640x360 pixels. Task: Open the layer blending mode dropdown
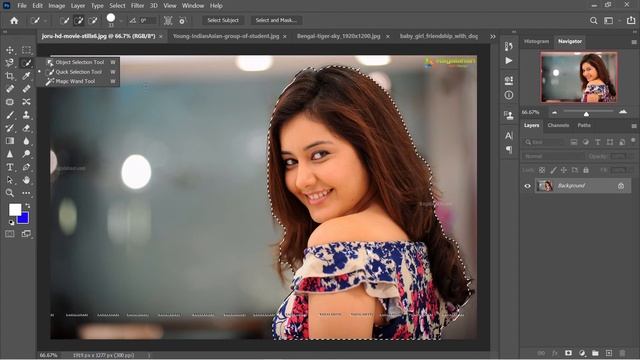(x=553, y=156)
